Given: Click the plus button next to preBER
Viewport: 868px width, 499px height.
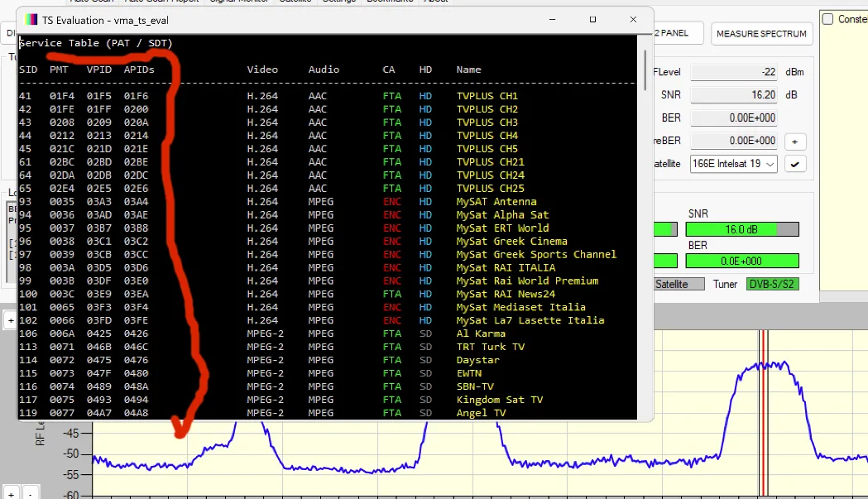Looking at the screenshot, I should pyautogui.click(x=795, y=142).
